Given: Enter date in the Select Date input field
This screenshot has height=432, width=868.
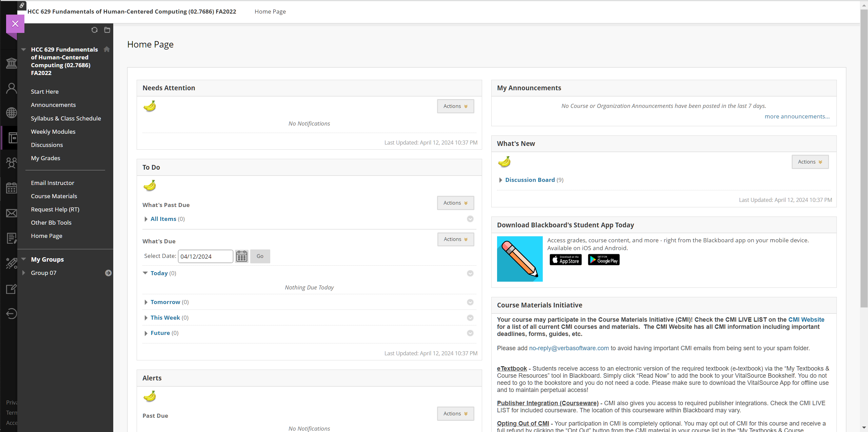Looking at the screenshot, I should [205, 256].
